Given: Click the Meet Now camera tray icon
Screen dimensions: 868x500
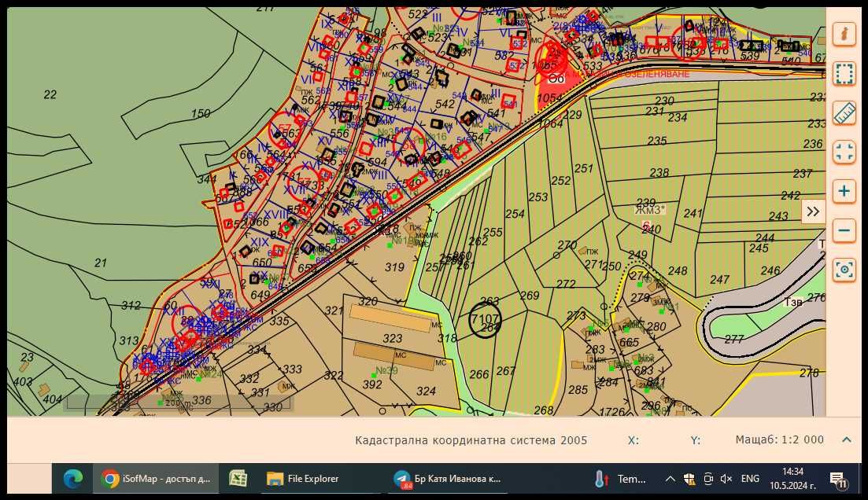Looking at the screenshot, I should (x=708, y=479).
